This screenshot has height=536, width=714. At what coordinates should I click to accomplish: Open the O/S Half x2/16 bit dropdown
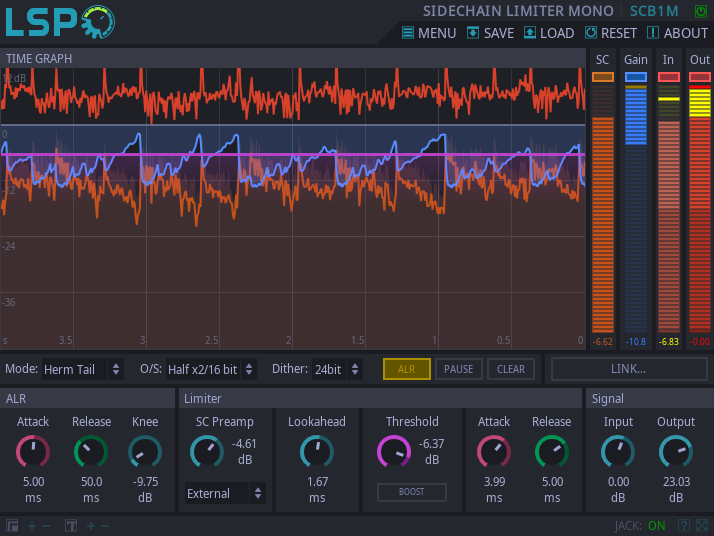[203, 369]
